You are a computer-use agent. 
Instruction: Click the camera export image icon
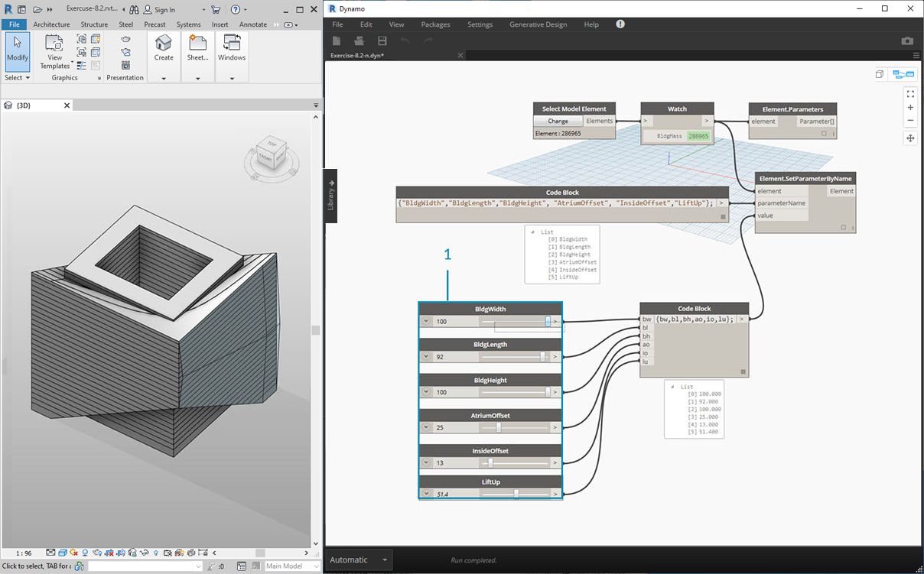[x=907, y=41]
